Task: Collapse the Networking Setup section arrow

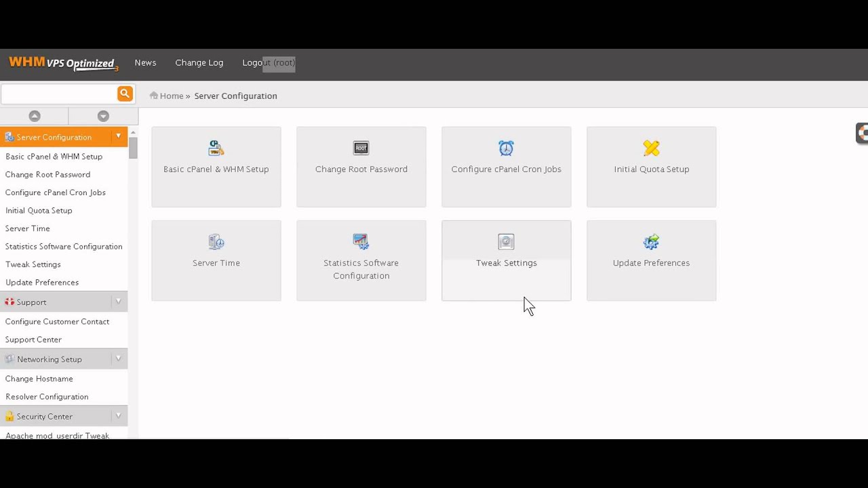Action: click(x=118, y=359)
